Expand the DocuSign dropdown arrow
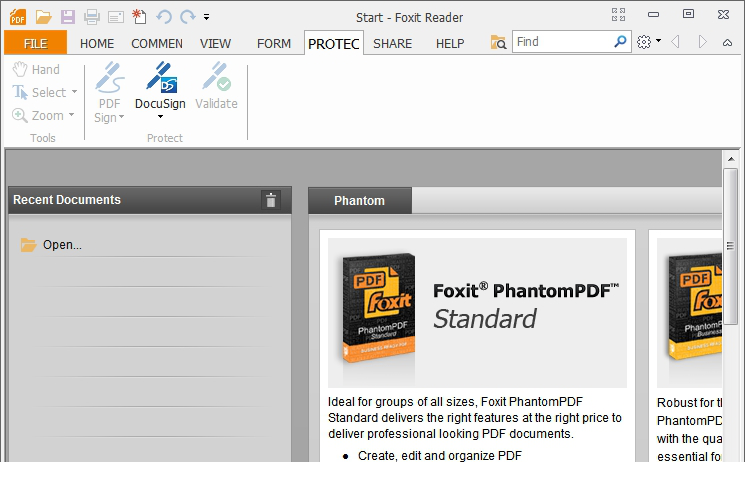Viewport: 745px width, 480px height. (x=161, y=116)
